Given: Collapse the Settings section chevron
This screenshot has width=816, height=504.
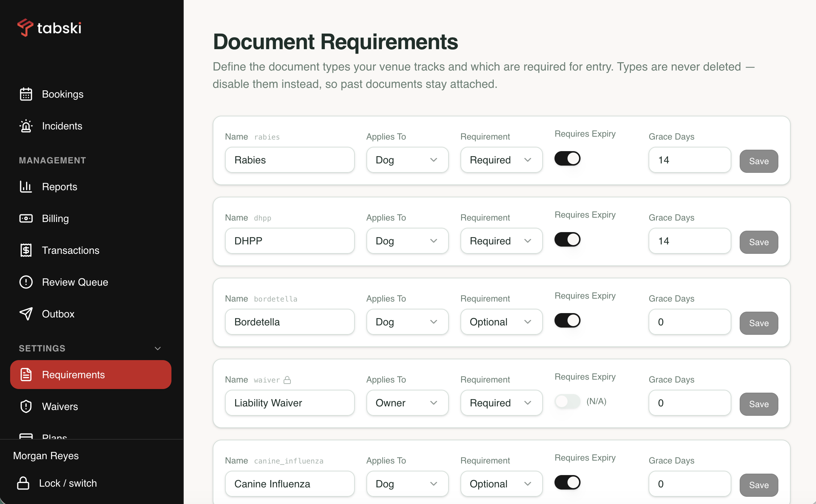Looking at the screenshot, I should [158, 349].
